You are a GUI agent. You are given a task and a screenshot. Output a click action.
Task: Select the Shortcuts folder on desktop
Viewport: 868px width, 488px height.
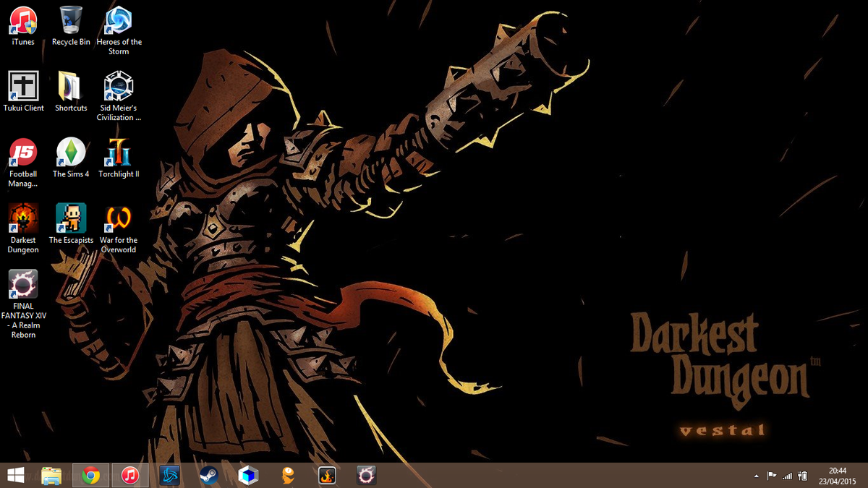(71, 92)
